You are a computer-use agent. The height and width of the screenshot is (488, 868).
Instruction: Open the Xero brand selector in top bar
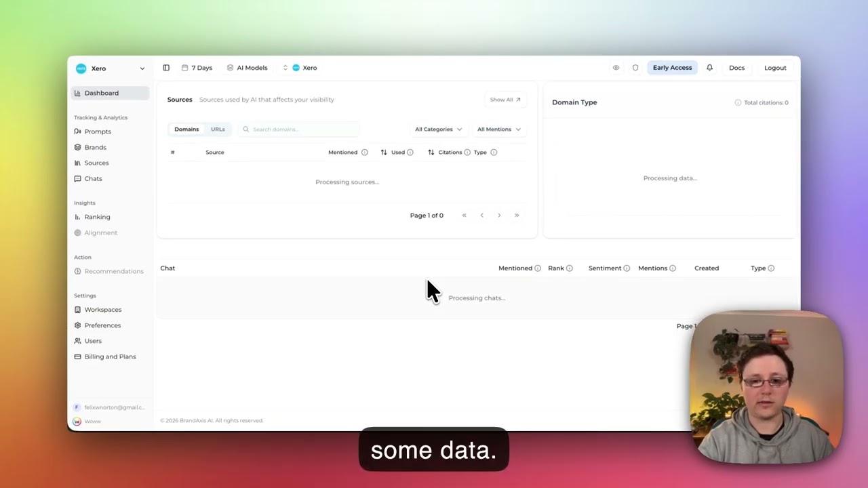pyautogui.click(x=300, y=68)
